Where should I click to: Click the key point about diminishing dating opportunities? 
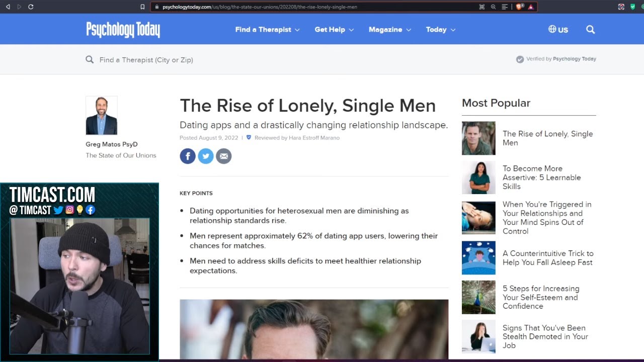pos(299,216)
